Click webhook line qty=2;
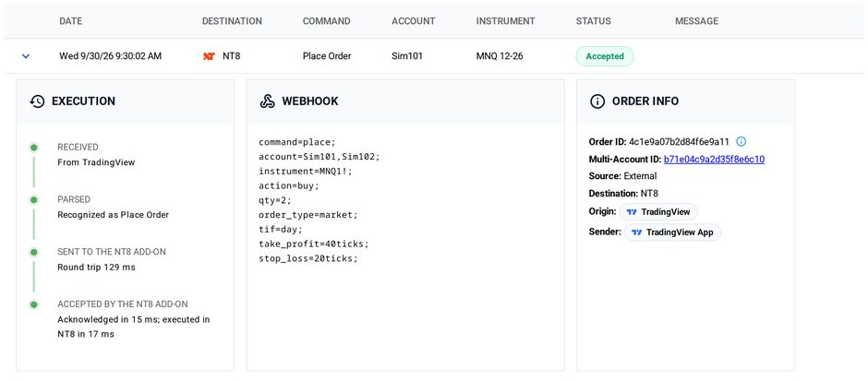868x381 pixels. click(275, 201)
